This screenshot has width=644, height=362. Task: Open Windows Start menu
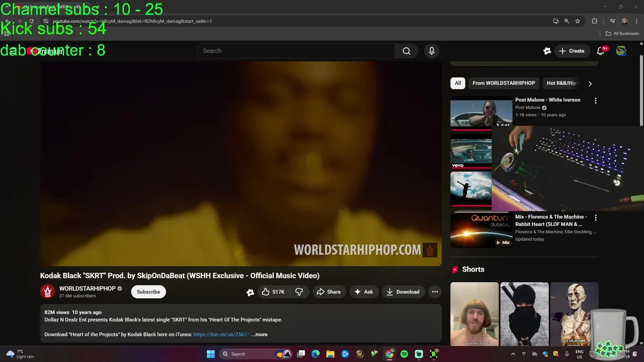(x=211, y=354)
